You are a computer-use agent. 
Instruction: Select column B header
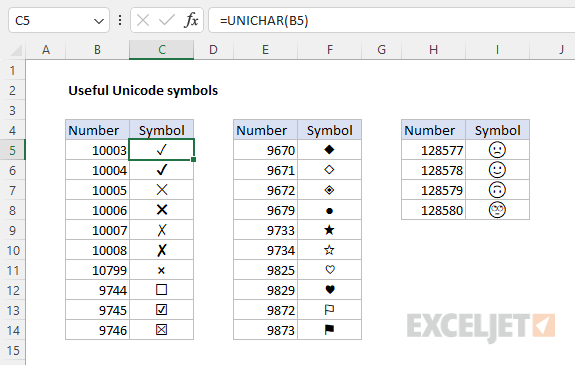coord(97,50)
